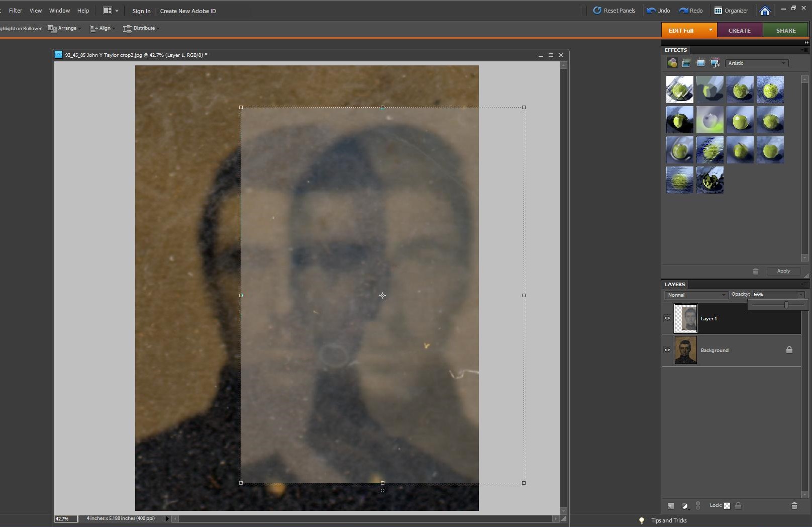812x527 pixels.
Task: Open the Normal blend mode dropdown
Action: click(x=696, y=295)
